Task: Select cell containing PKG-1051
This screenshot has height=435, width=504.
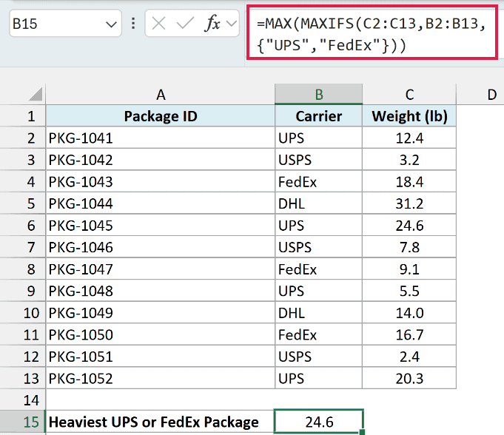Action: (161, 357)
